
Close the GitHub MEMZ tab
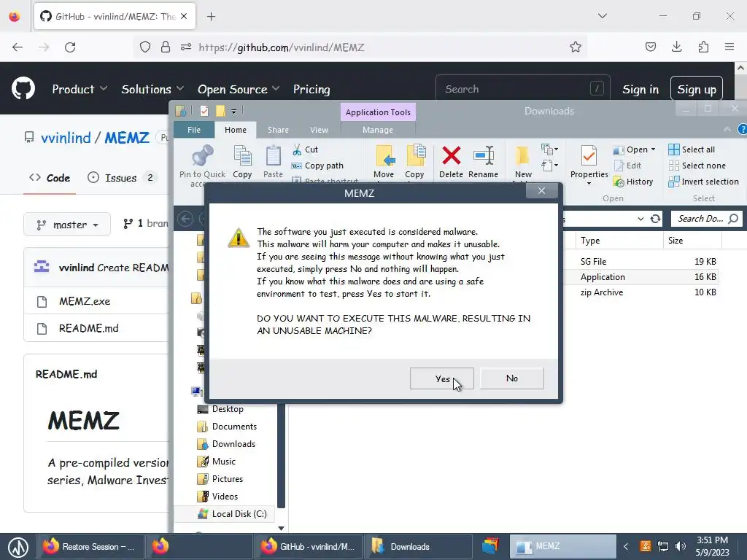click(x=184, y=16)
